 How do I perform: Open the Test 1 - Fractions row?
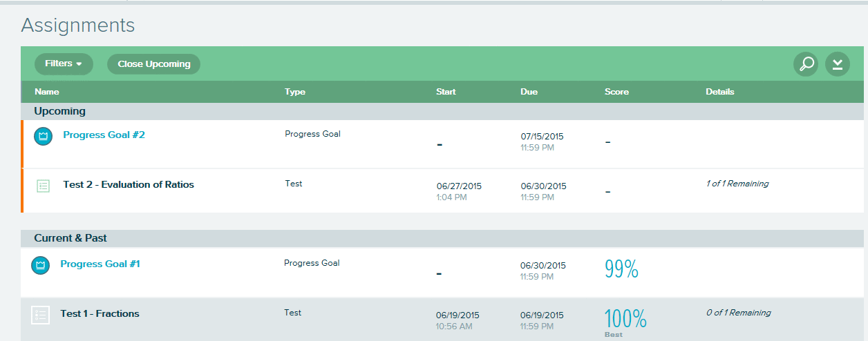(442, 320)
